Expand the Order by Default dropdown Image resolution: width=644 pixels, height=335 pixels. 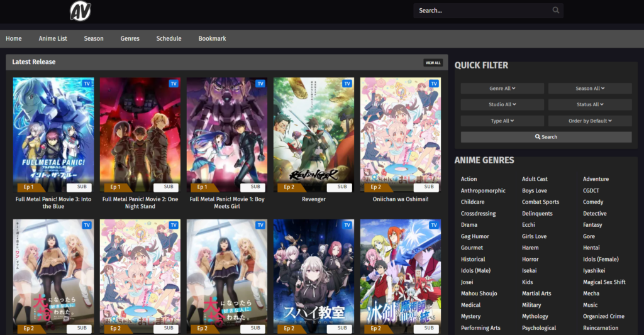coord(590,121)
